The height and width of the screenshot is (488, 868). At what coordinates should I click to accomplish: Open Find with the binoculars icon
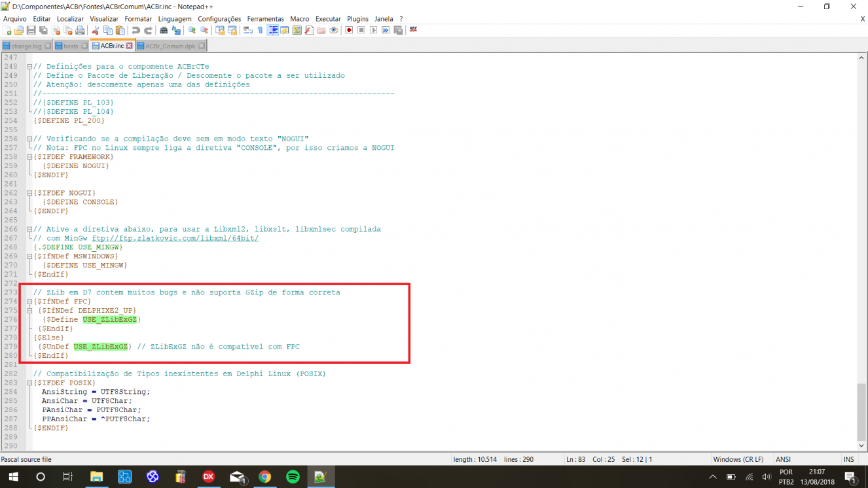coord(164,30)
